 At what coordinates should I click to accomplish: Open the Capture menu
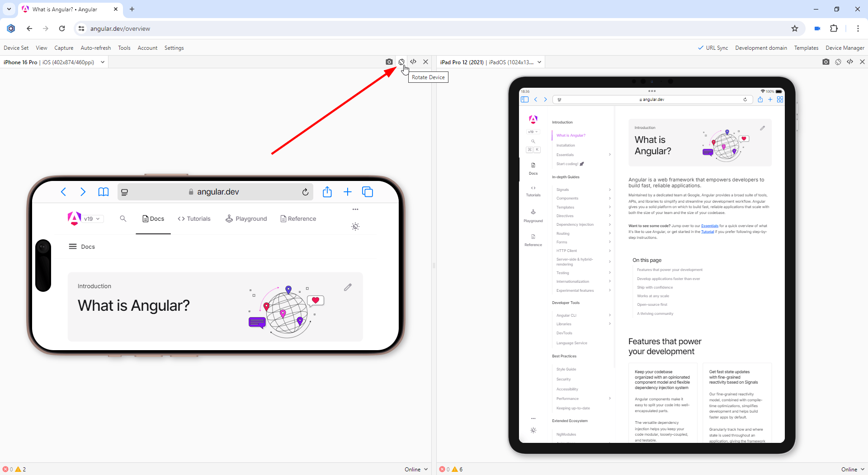(x=64, y=48)
